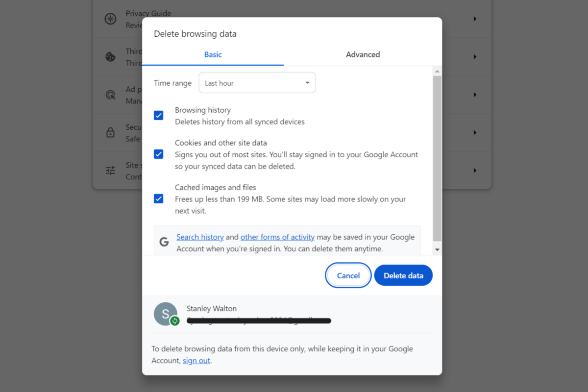Select the Third-party cookies cookie icon
Screen dimensions: 588x392
tap(109, 56)
